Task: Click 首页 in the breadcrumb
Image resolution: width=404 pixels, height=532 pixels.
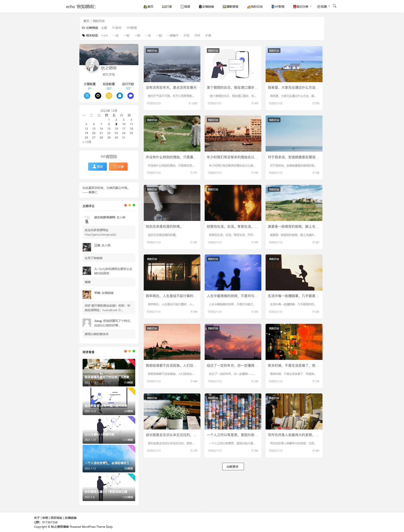Action: click(86, 21)
